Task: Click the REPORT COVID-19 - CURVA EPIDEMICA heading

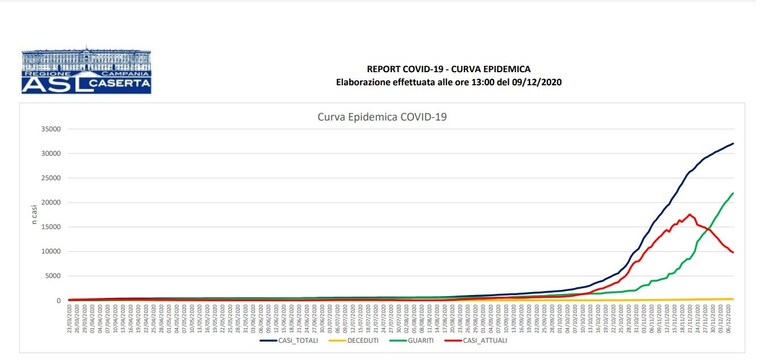Action: coord(449,69)
